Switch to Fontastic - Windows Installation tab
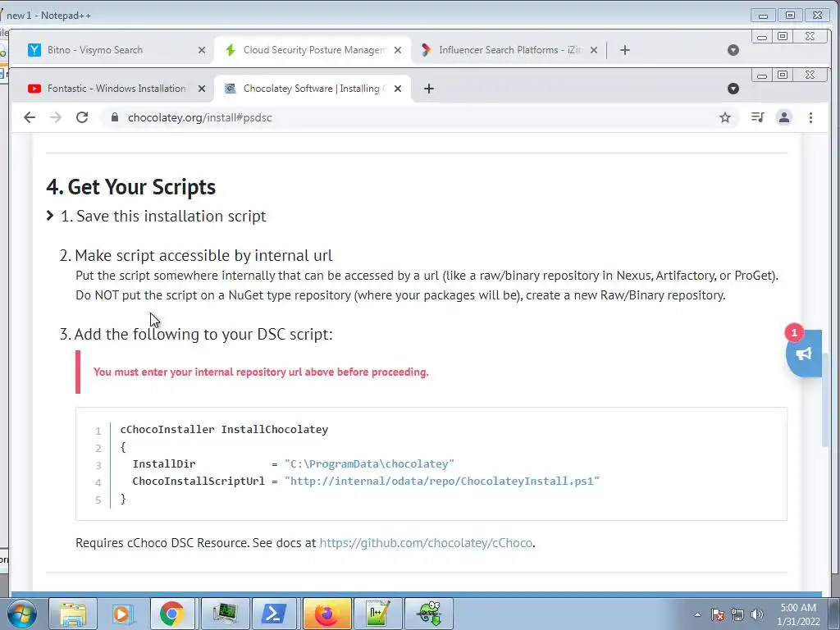 point(115,89)
